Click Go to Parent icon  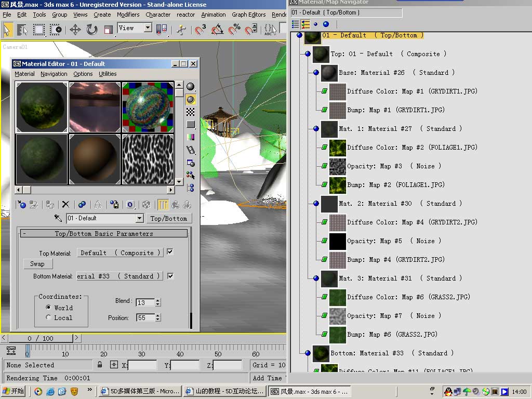(x=176, y=204)
